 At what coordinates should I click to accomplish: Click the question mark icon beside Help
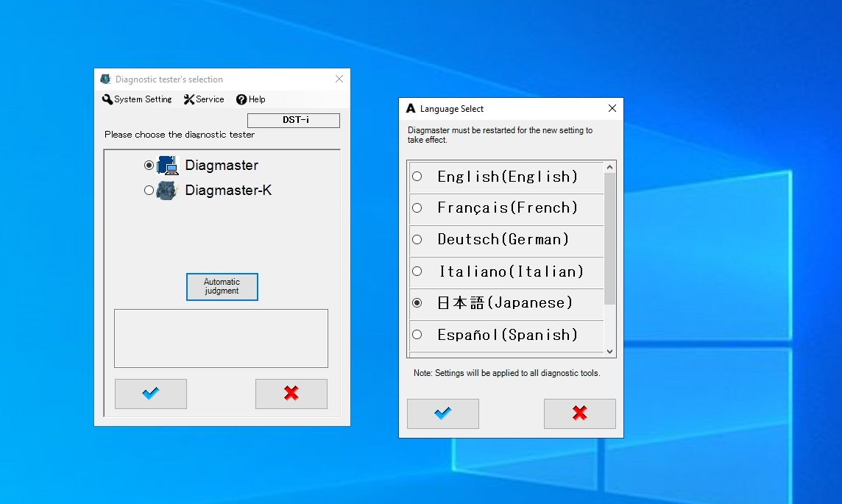click(241, 99)
